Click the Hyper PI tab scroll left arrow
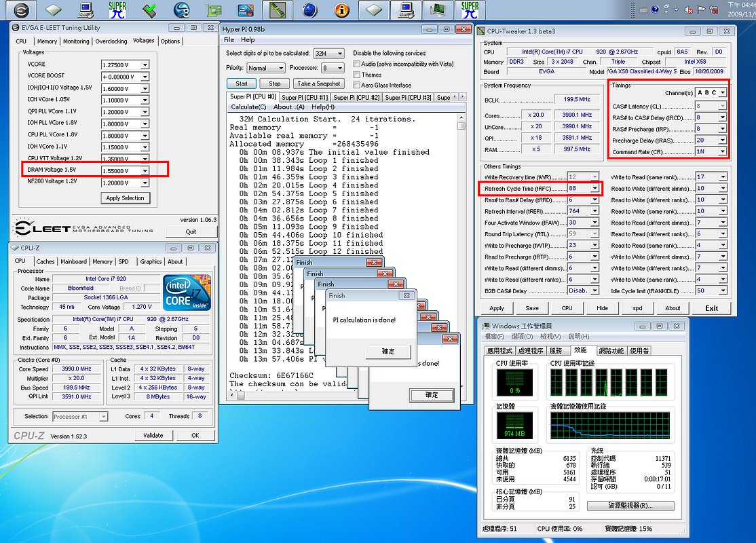 pyautogui.click(x=455, y=97)
